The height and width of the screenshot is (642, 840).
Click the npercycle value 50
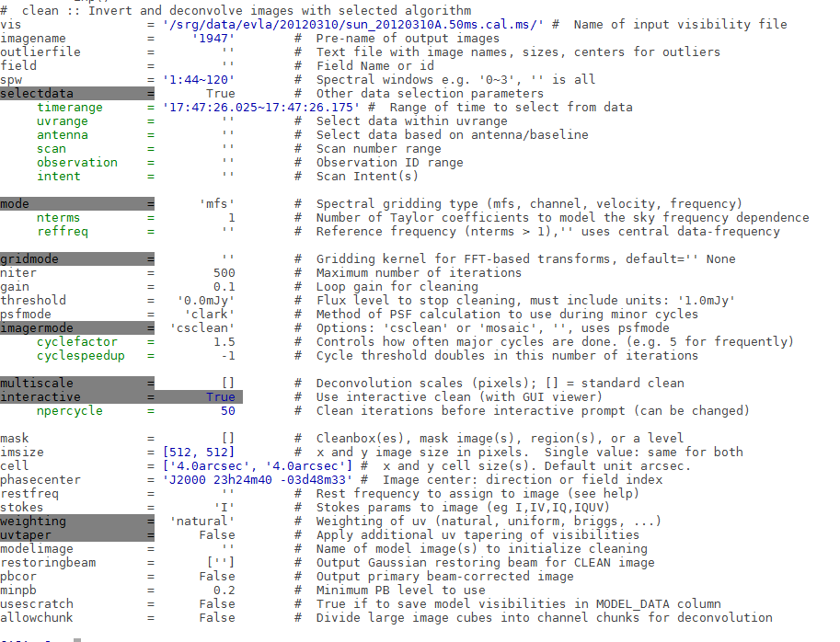coord(228,411)
